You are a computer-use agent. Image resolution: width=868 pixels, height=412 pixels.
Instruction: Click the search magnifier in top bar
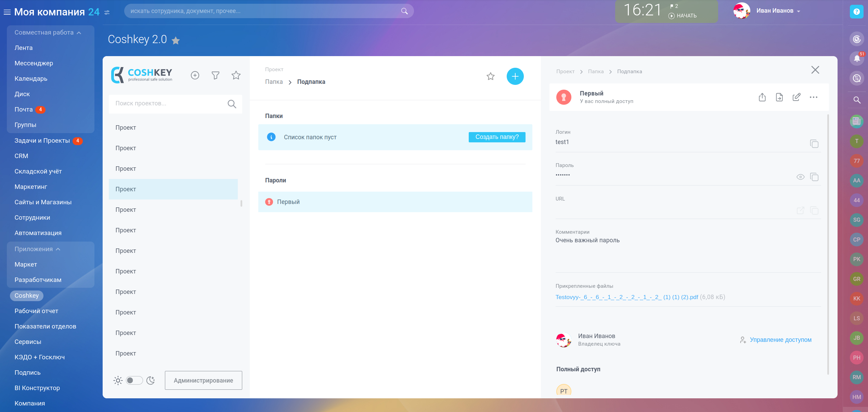pyautogui.click(x=404, y=11)
